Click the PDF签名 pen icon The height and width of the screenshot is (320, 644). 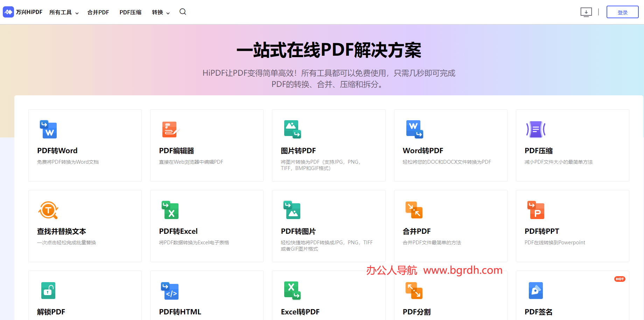[x=536, y=291]
